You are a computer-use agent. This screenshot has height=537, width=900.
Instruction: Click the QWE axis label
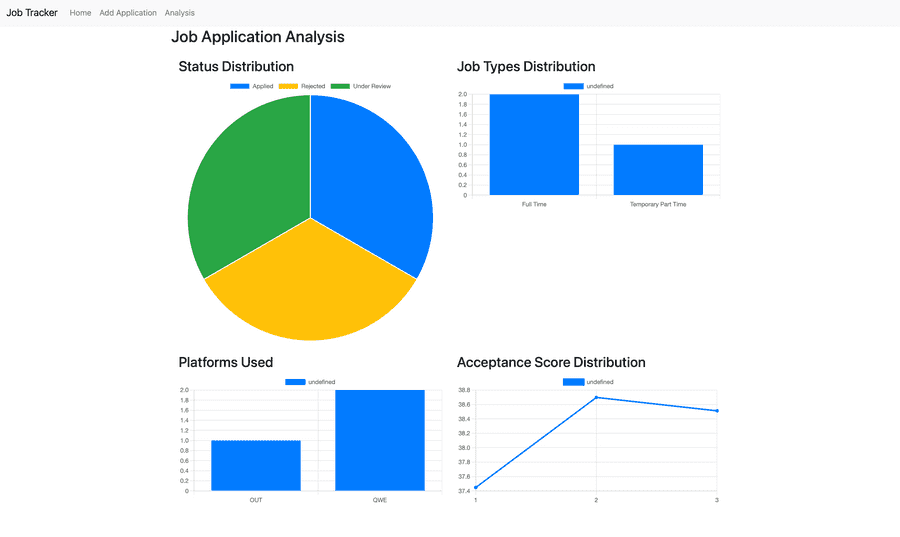[380, 500]
